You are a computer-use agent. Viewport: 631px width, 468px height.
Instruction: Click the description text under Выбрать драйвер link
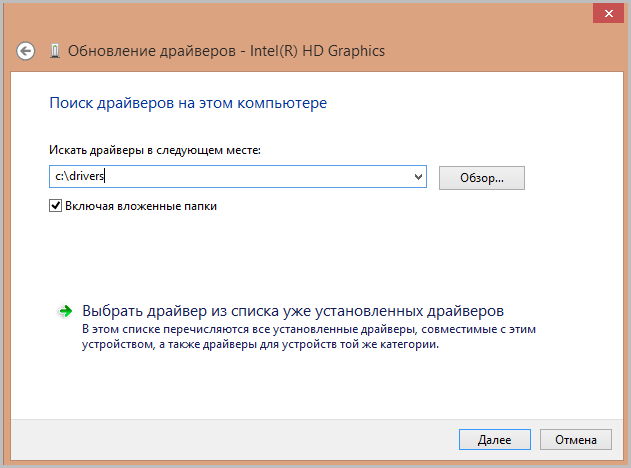pos(309,337)
